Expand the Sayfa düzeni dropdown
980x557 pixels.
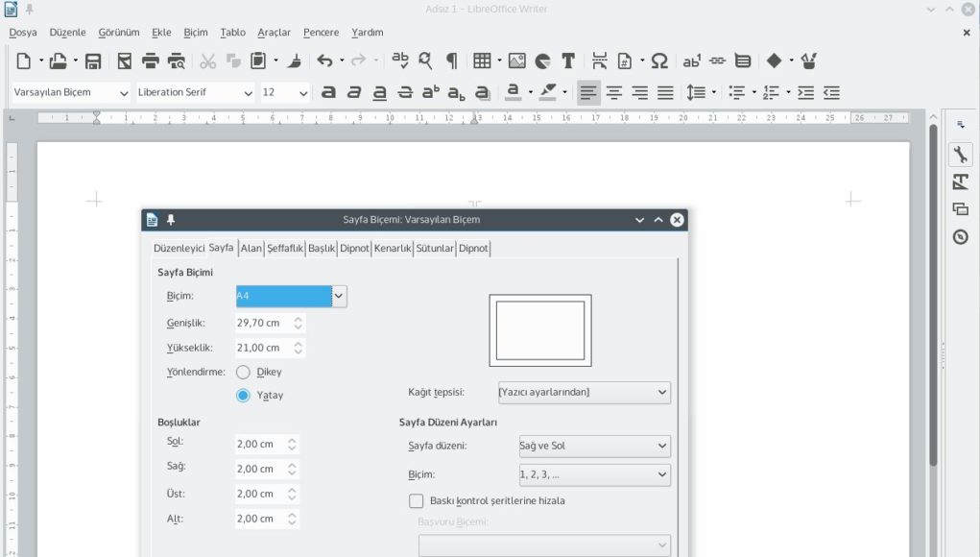[x=592, y=446]
